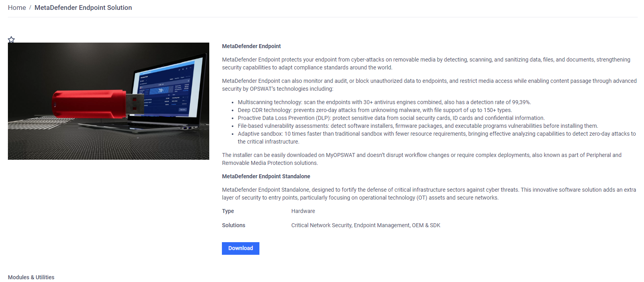Click the File-based vulnerability assessments bullet
644x282 pixels.
point(418,126)
